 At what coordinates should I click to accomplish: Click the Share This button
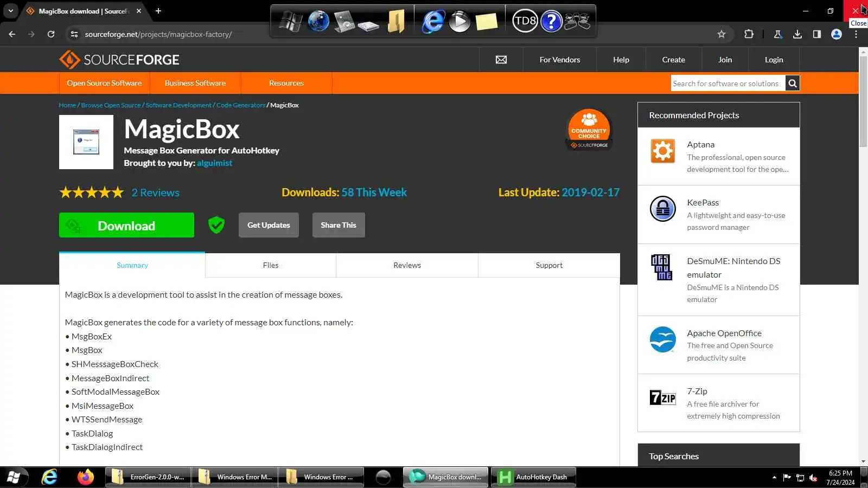point(339,225)
